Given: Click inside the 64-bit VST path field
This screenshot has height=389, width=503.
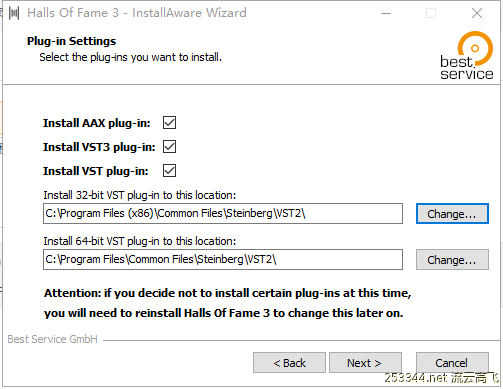Looking at the screenshot, I should click(x=223, y=259).
